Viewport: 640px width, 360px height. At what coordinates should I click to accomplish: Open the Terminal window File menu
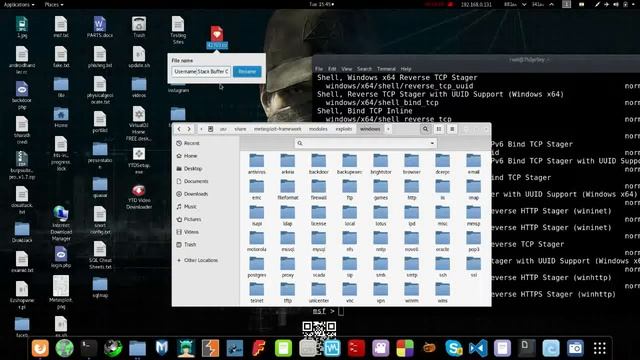(x=319, y=69)
